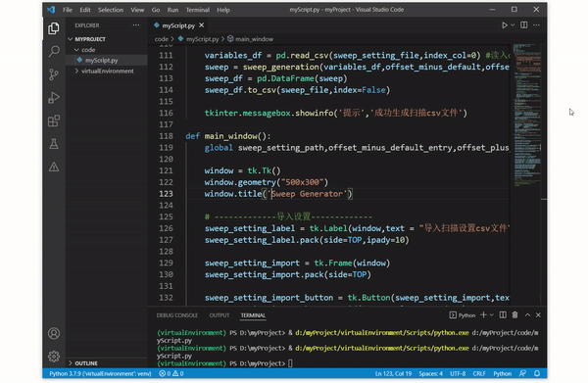The height and width of the screenshot is (383, 588).
Task: Switch to the Debug Console tab
Action: pos(177,315)
